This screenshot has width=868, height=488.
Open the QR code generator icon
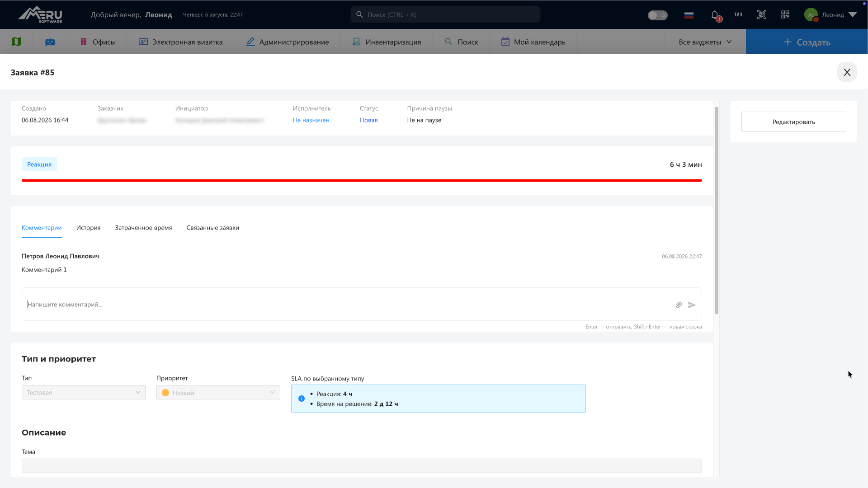coord(785,14)
